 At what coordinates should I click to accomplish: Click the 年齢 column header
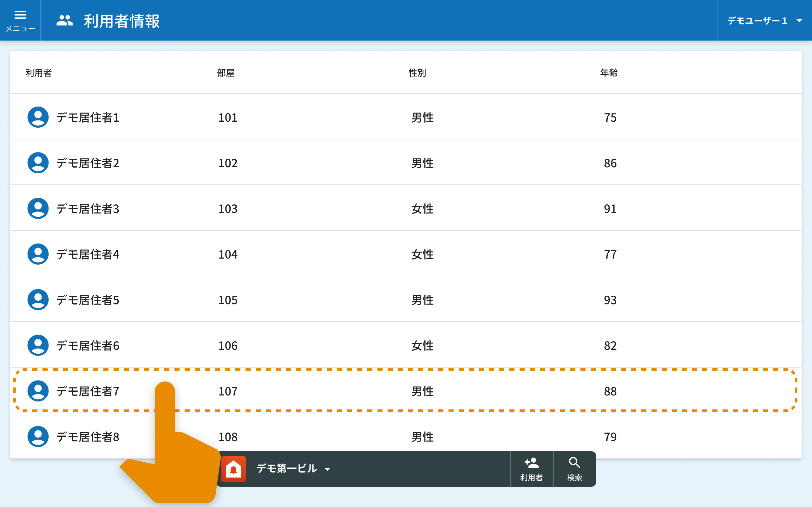pyautogui.click(x=609, y=73)
